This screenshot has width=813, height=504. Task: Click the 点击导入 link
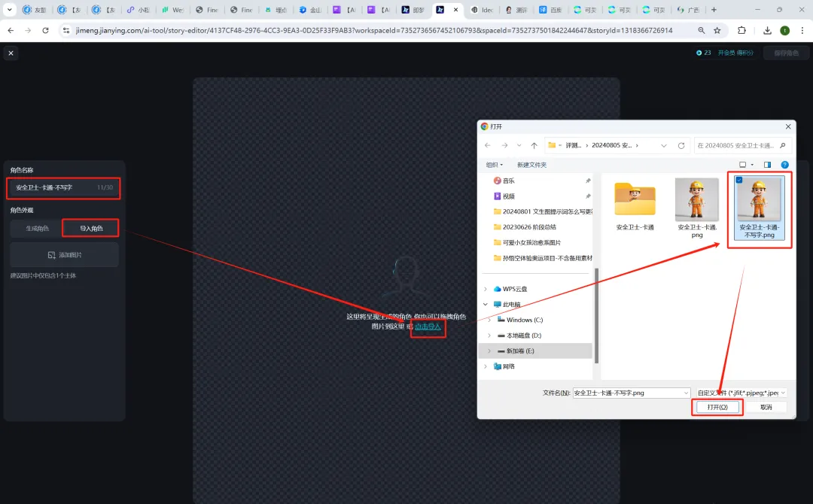click(x=428, y=326)
